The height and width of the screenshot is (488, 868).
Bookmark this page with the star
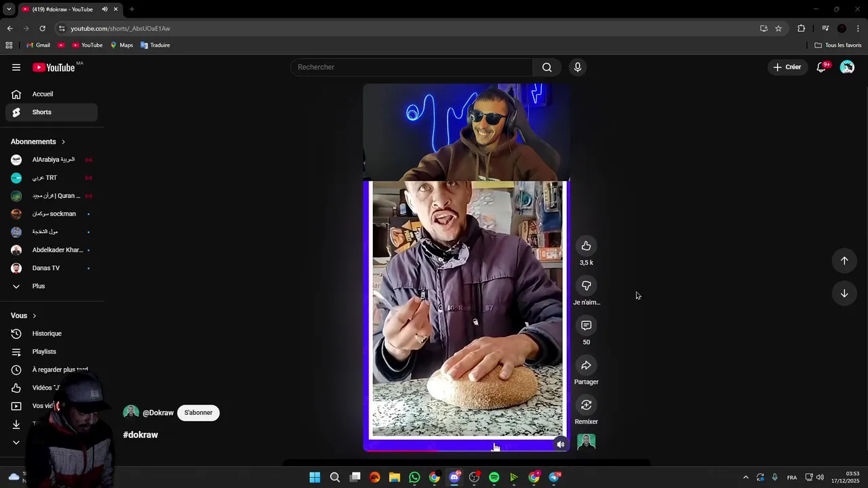click(778, 28)
